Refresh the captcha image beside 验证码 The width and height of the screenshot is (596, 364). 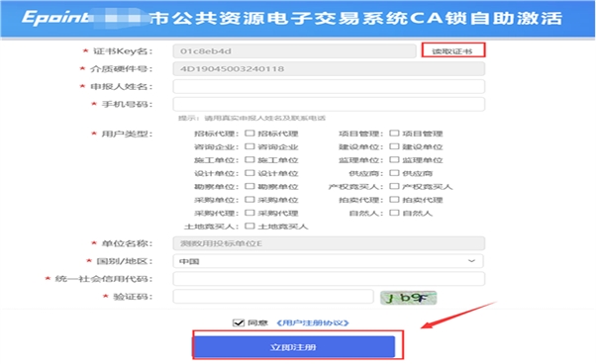coord(408,298)
